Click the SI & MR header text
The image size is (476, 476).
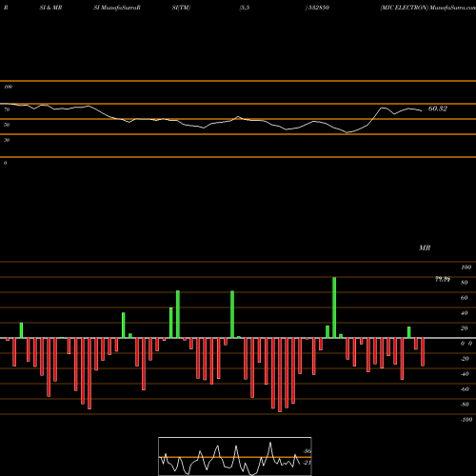click(x=50, y=8)
